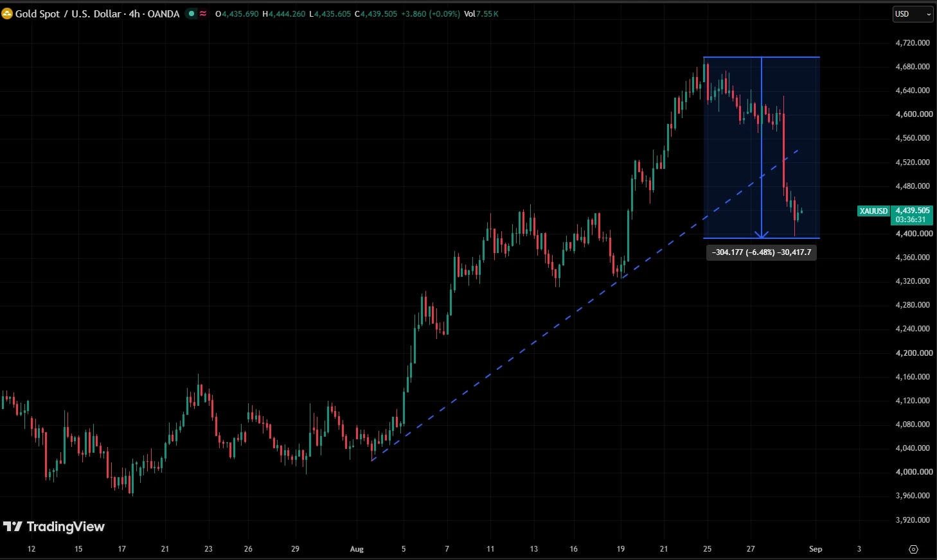This screenshot has width=937, height=560.
Task: Click the Vol 7.55 K indicator label
Action: point(481,13)
